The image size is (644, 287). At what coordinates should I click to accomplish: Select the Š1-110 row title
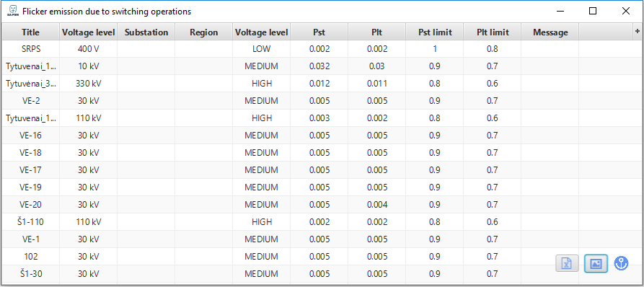coord(31,221)
